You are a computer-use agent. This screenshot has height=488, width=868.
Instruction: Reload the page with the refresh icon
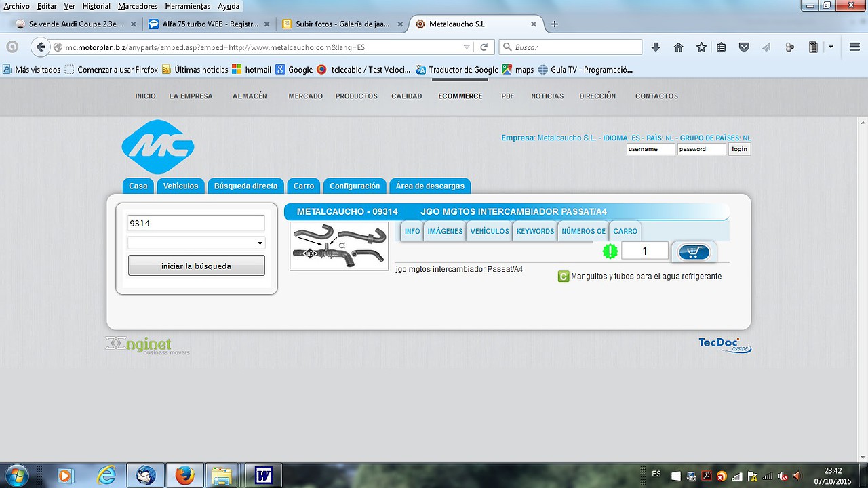[x=484, y=47]
